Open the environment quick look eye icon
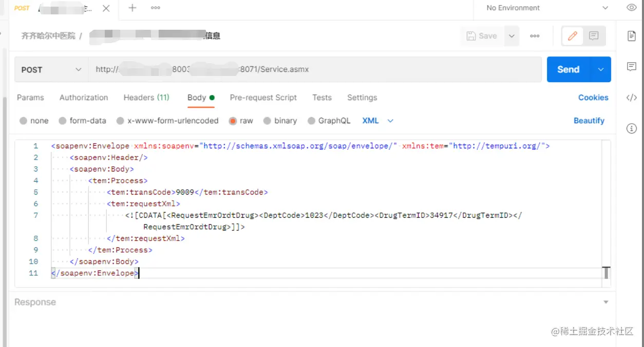This screenshot has width=644, height=347. coord(632,8)
